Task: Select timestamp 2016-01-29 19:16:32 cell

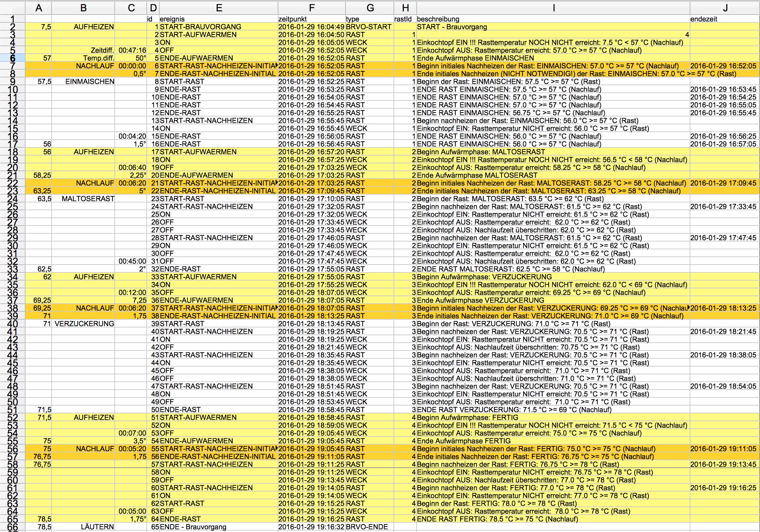Action: click(311, 527)
